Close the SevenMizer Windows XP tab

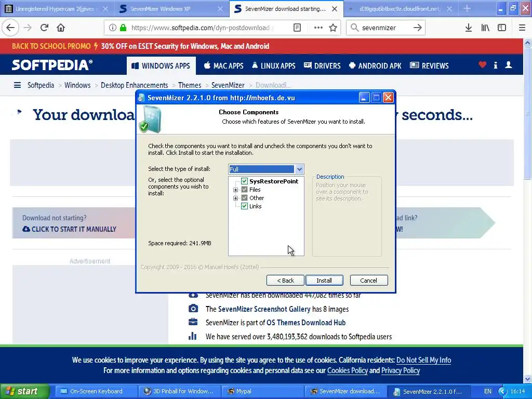(220, 9)
